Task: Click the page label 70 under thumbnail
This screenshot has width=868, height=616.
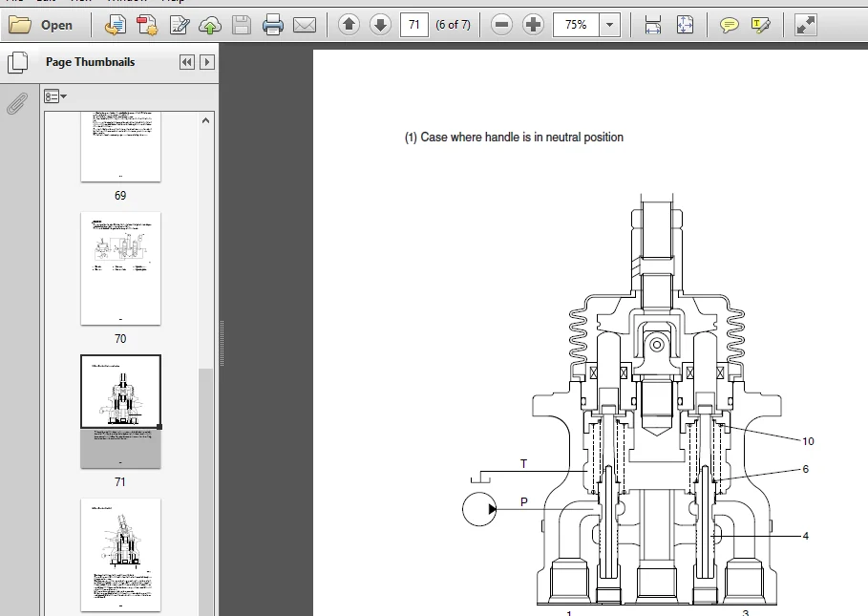Action: (120, 339)
